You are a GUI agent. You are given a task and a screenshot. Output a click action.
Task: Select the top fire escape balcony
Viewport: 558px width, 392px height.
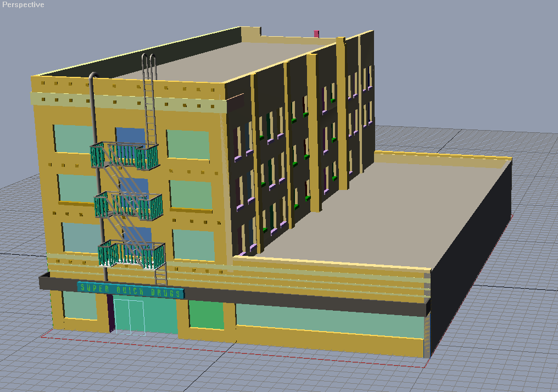[x=124, y=156]
